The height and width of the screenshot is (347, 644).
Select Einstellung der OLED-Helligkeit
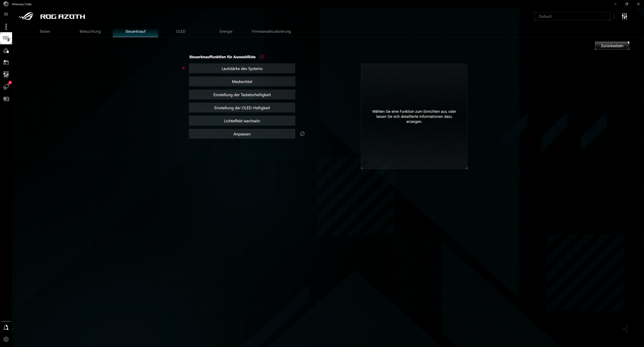coord(242,108)
